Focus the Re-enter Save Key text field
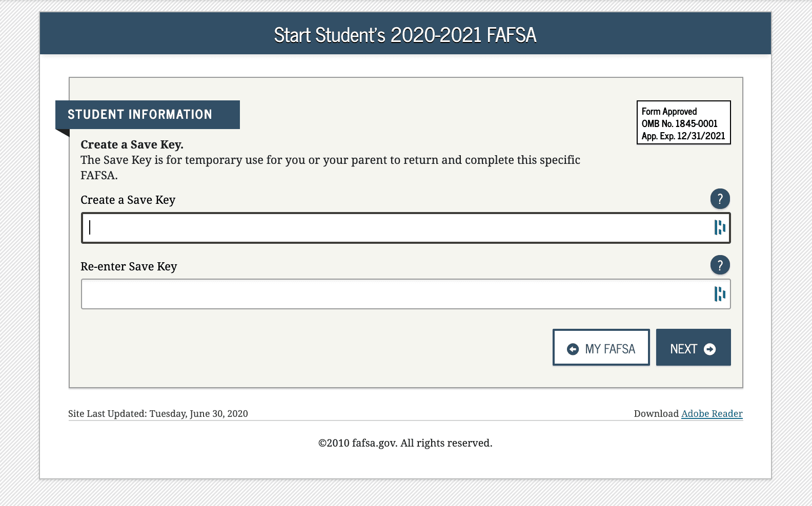812x506 pixels. tap(395, 294)
